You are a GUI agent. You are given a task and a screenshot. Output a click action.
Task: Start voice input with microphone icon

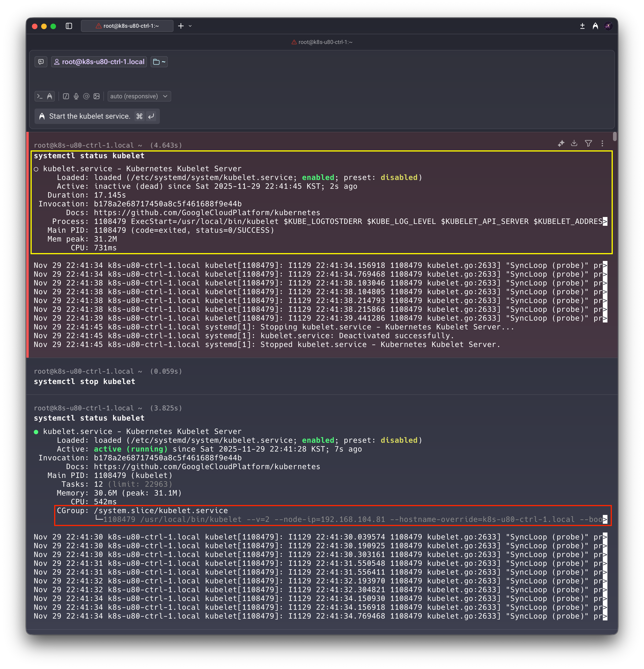tap(76, 96)
